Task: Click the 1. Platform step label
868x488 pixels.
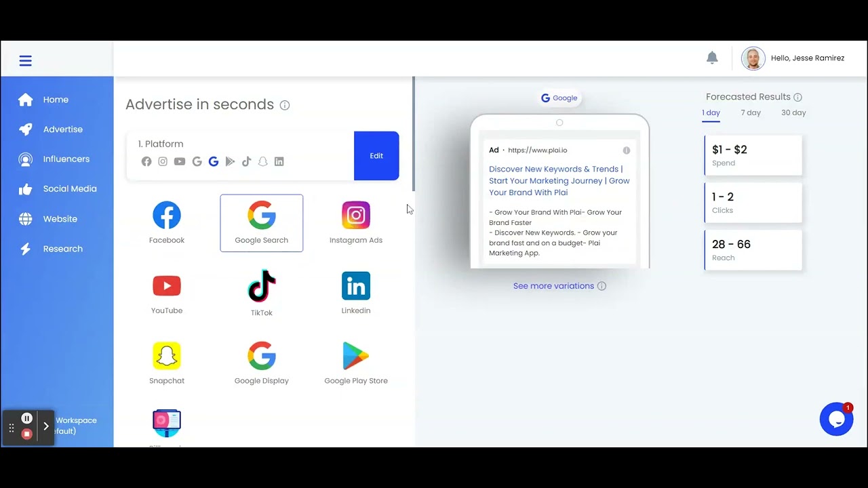Action: [161, 144]
